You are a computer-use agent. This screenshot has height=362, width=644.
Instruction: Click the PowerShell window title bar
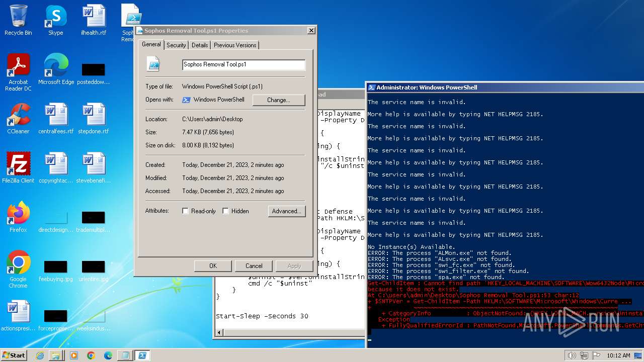tap(506, 87)
